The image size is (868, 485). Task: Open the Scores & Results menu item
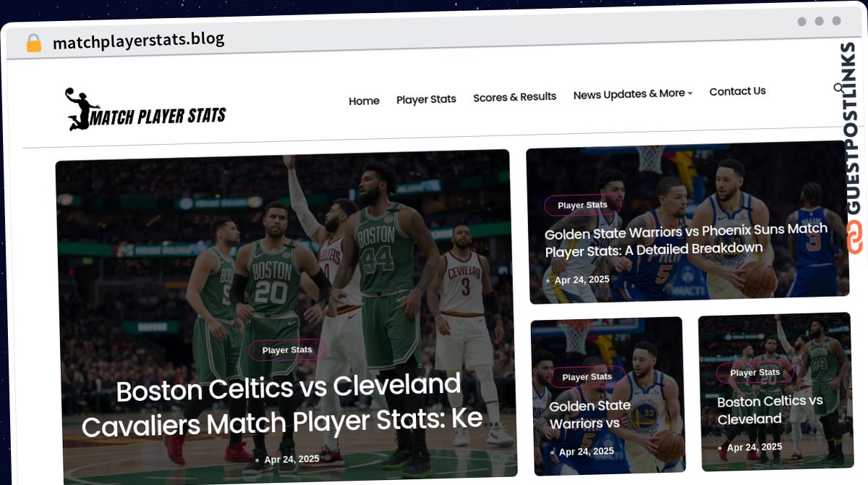point(514,97)
